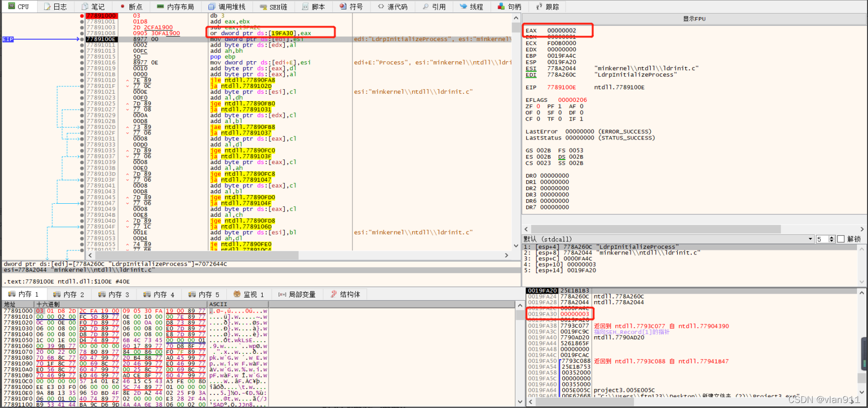This screenshot has height=408, width=868.
Task: Click the 十六进制 column header
Action: (x=120, y=304)
